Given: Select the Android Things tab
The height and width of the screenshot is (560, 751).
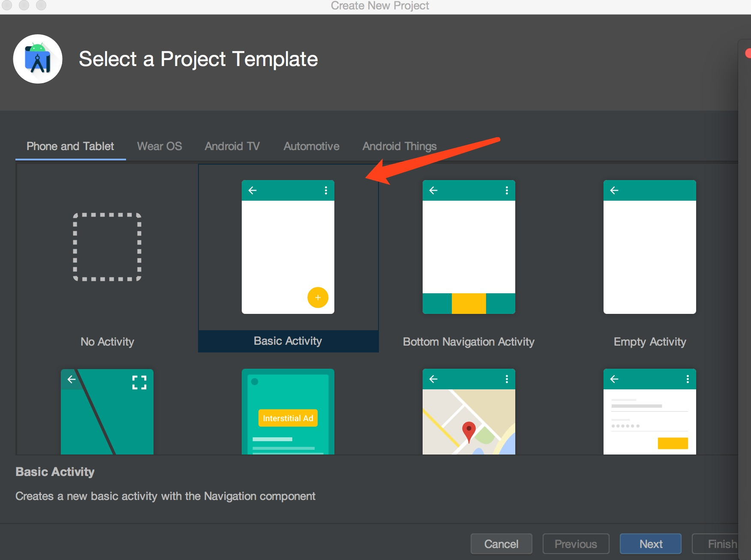Looking at the screenshot, I should (x=400, y=146).
